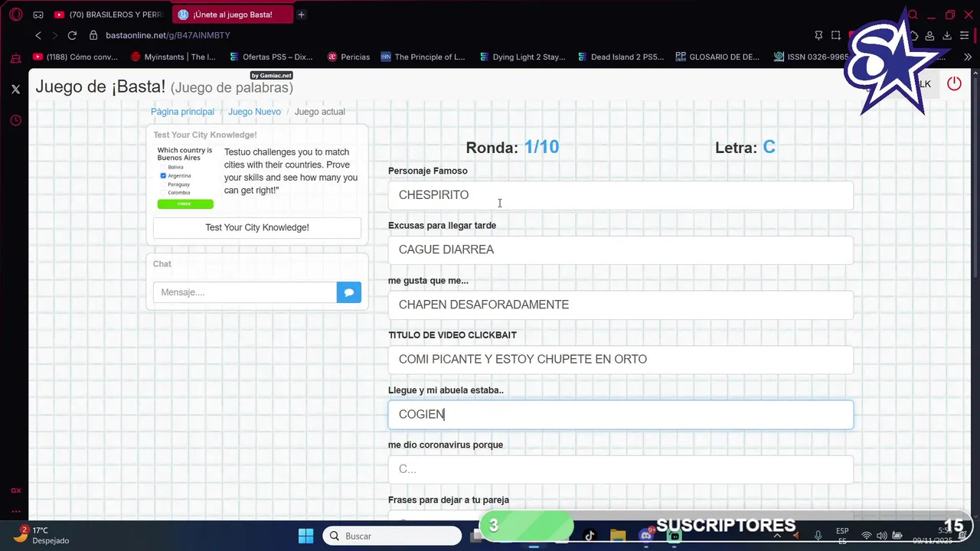Open The Principle of L... bookmark

[423, 57]
